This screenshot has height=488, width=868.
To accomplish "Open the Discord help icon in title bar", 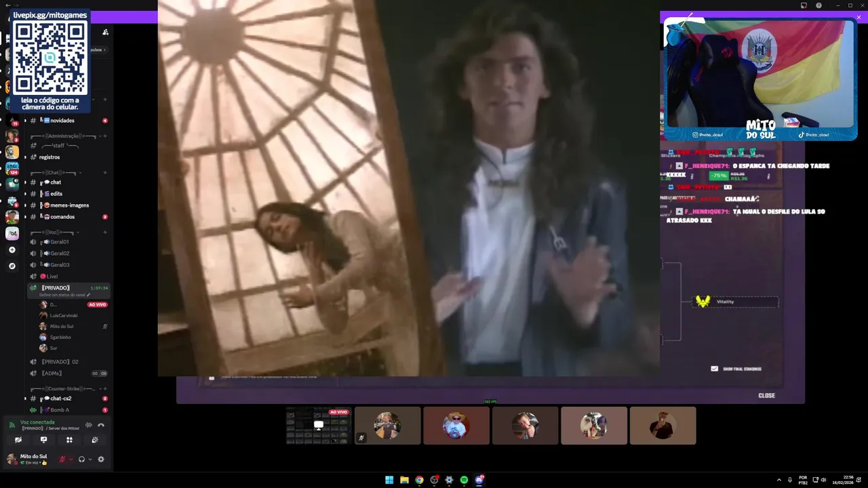I will point(818,5).
